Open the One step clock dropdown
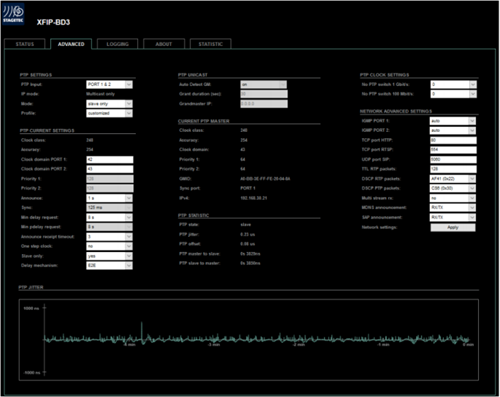The height and width of the screenshot is (397, 500). coord(109,246)
